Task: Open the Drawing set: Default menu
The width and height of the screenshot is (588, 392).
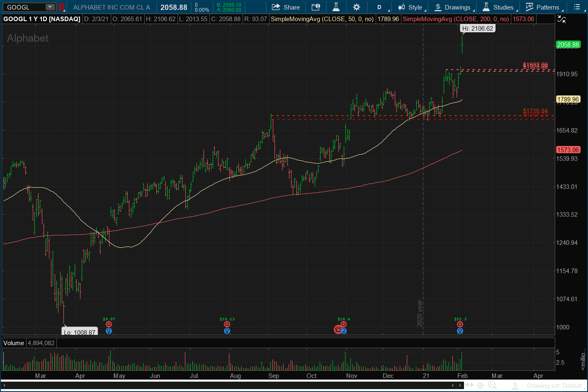Action: pyautogui.click(x=556, y=386)
